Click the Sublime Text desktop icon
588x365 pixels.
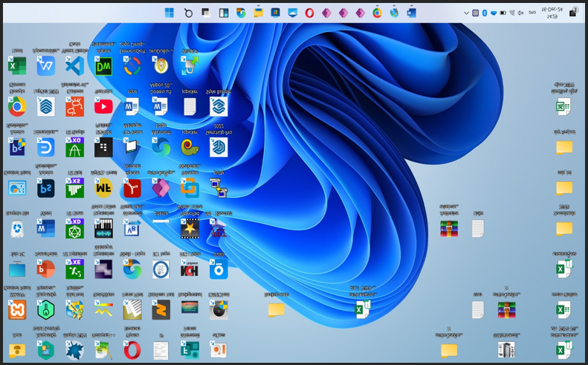tap(161, 310)
